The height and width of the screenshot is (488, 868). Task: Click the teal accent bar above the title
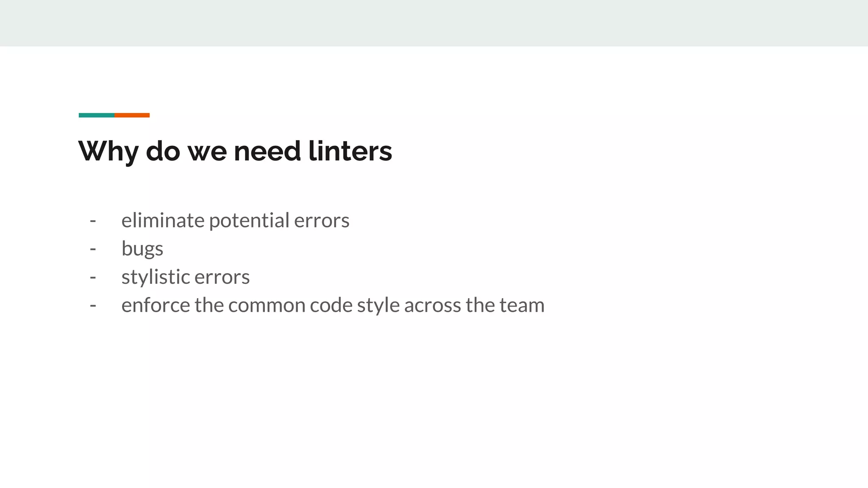pos(96,115)
